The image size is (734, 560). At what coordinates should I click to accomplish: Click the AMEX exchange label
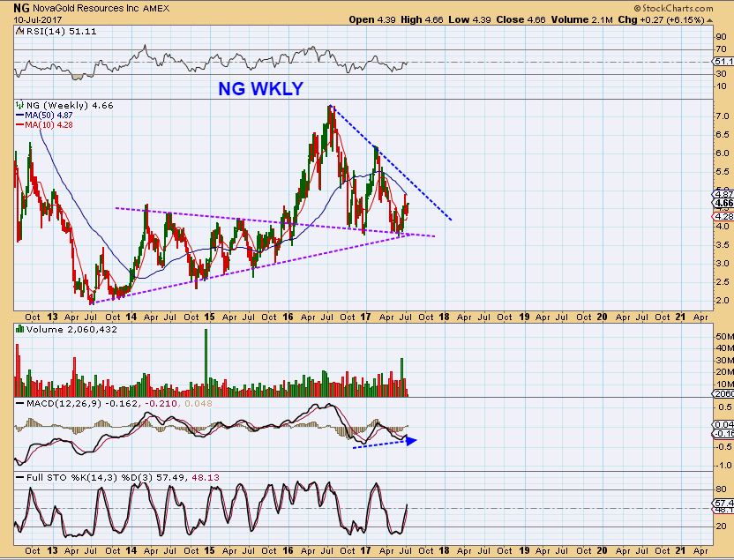pos(156,9)
